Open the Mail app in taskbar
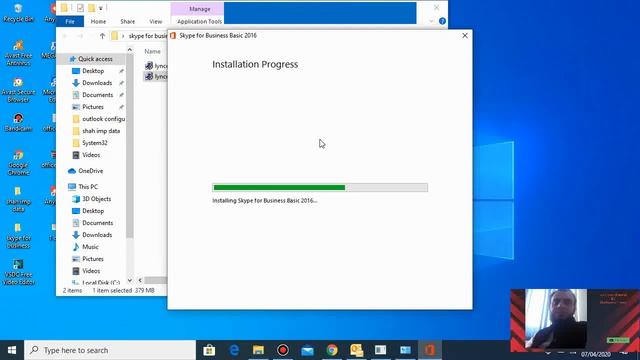The width and height of the screenshot is (640, 360). coord(307,350)
